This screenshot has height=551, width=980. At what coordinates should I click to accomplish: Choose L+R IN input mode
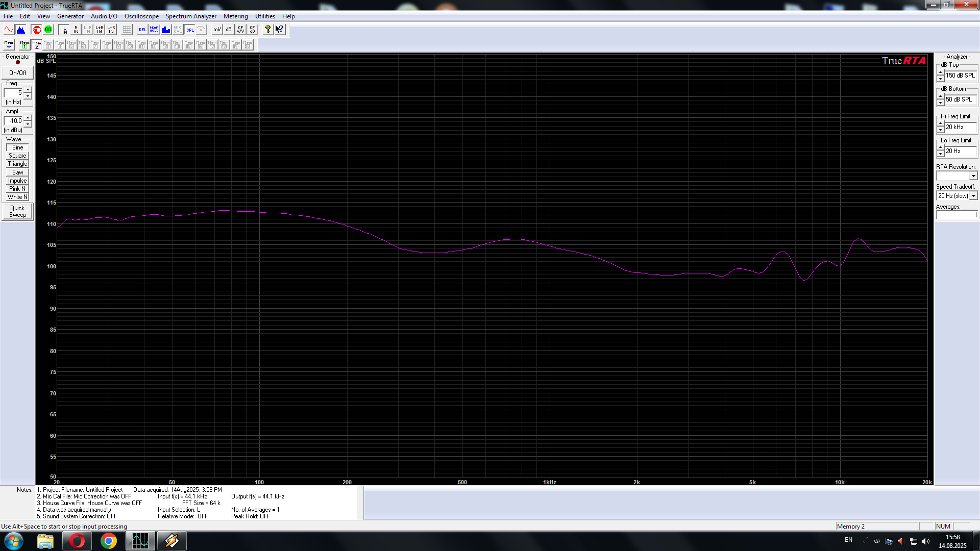[x=100, y=30]
